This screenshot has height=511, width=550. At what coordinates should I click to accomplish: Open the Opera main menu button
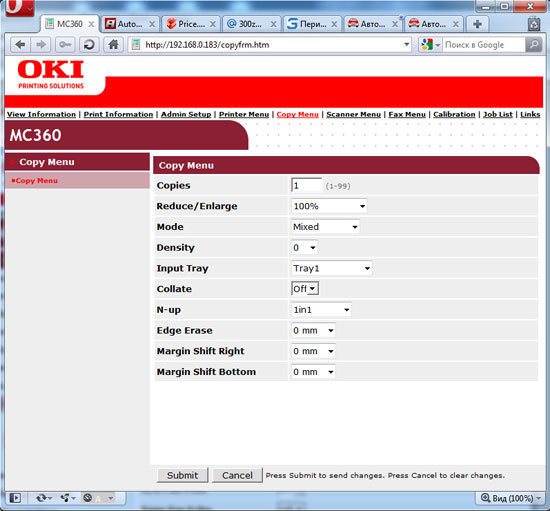tap(20, 7)
